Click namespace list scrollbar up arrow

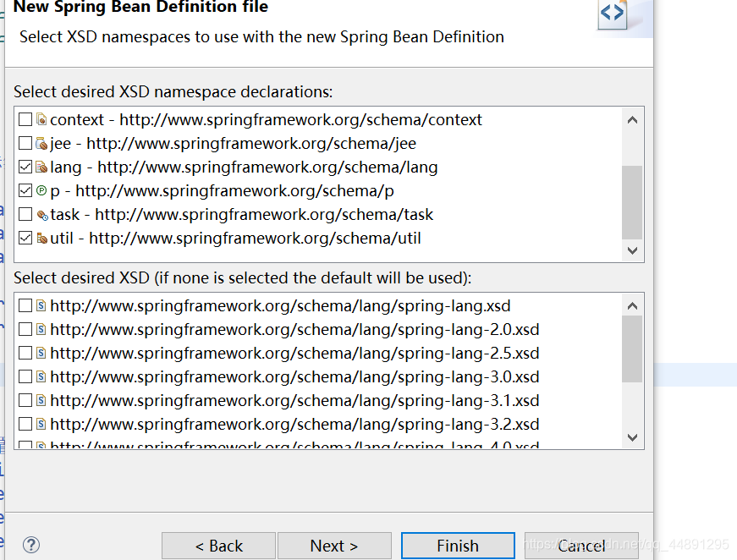[632, 120]
